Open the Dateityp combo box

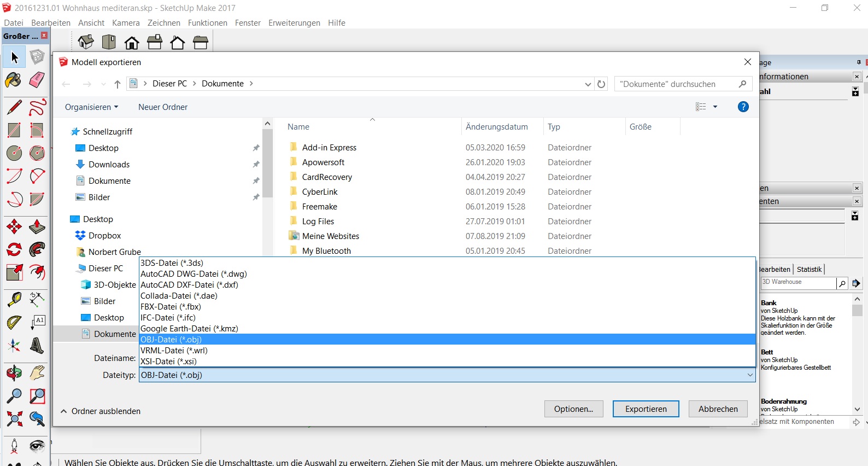click(x=448, y=375)
